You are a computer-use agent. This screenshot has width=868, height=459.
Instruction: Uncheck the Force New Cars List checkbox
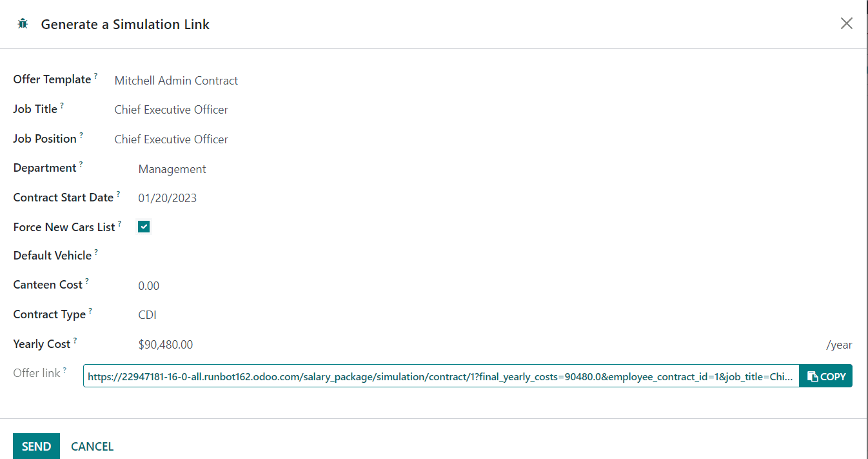tap(144, 227)
